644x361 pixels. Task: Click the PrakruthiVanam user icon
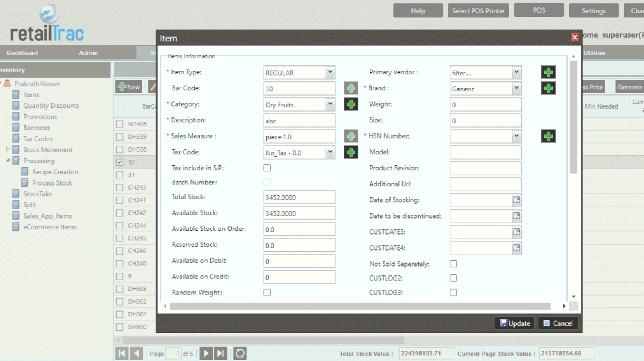(x=7, y=83)
